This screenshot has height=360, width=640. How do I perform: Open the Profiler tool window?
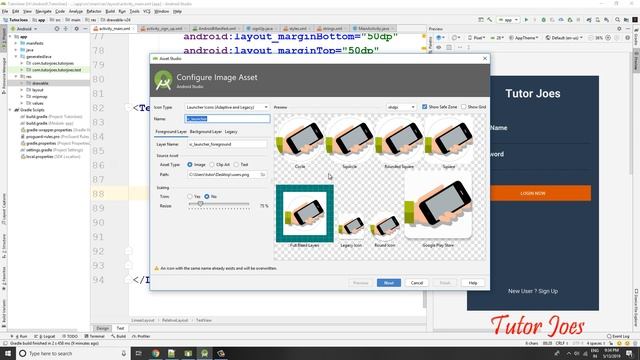coord(141,336)
